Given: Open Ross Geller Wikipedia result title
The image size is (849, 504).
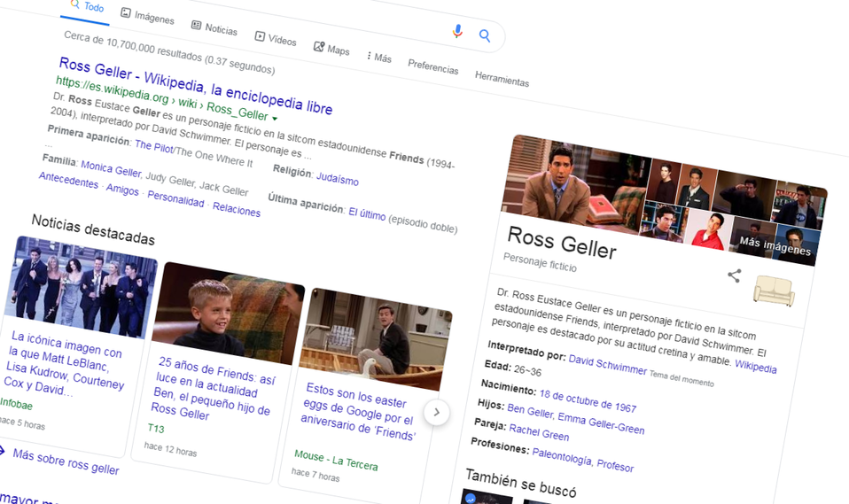Looking at the screenshot, I should (x=196, y=86).
